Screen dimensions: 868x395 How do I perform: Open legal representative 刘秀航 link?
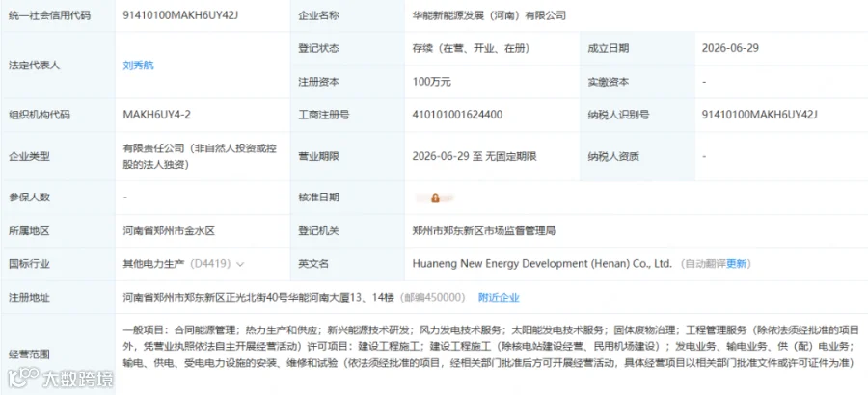tap(138, 66)
